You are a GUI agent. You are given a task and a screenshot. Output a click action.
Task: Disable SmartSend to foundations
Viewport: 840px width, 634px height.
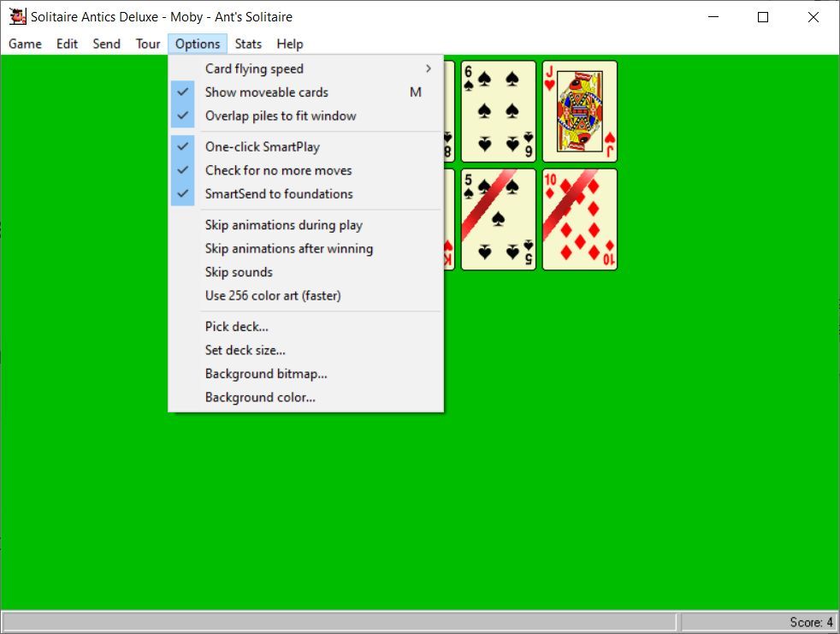tap(279, 194)
